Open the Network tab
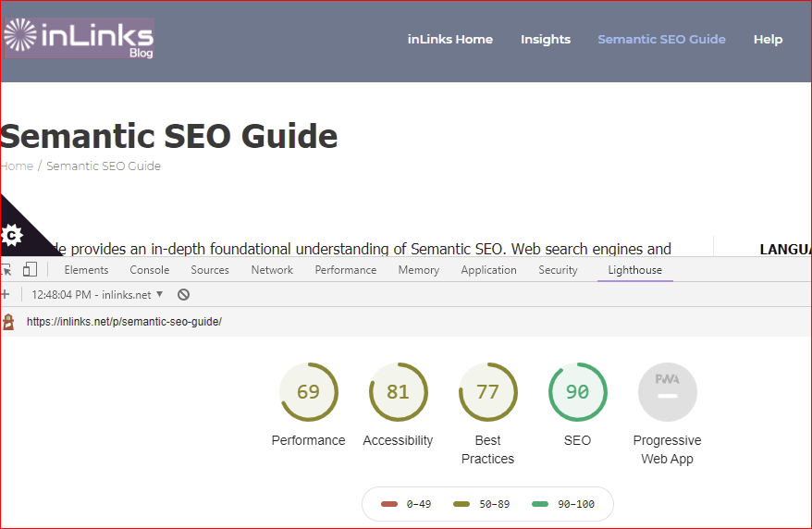This screenshot has width=812, height=529. 272,270
